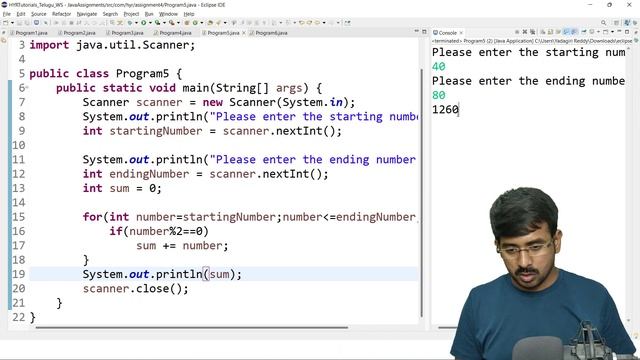Click the Open Console icon
The image size is (640, 360).
pos(605,32)
